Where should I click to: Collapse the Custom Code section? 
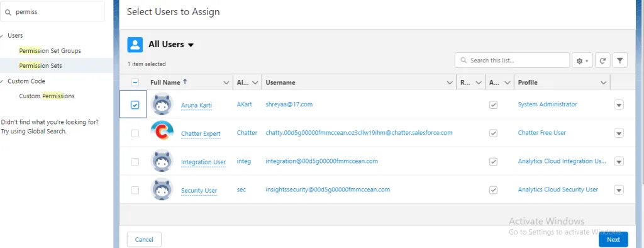[x=2, y=81]
